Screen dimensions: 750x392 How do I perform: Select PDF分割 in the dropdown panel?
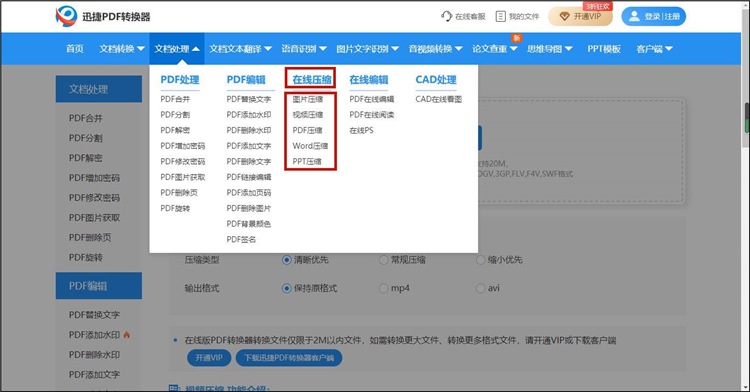tap(175, 115)
